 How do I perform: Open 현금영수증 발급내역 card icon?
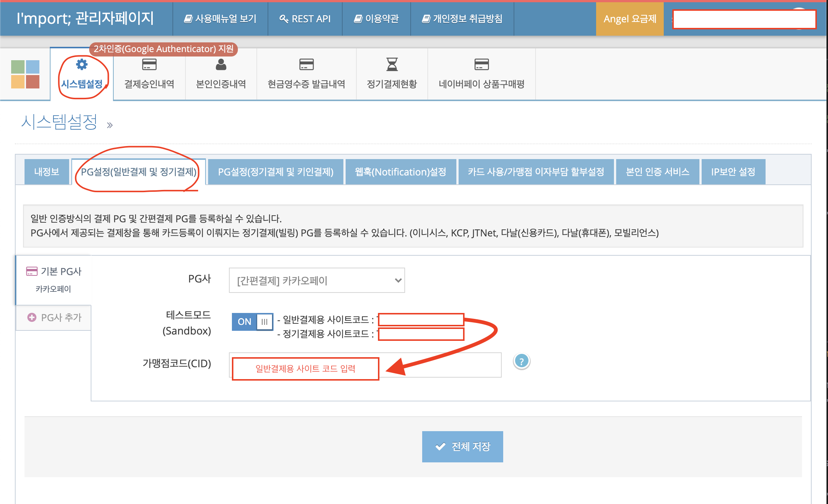[306, 65]
